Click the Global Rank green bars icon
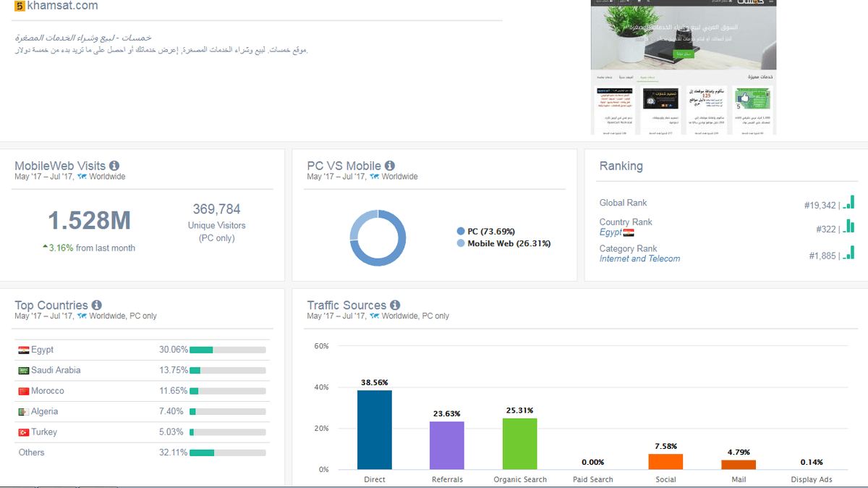The width and height of the screenshot is (868, 488). tap(848, 203)
